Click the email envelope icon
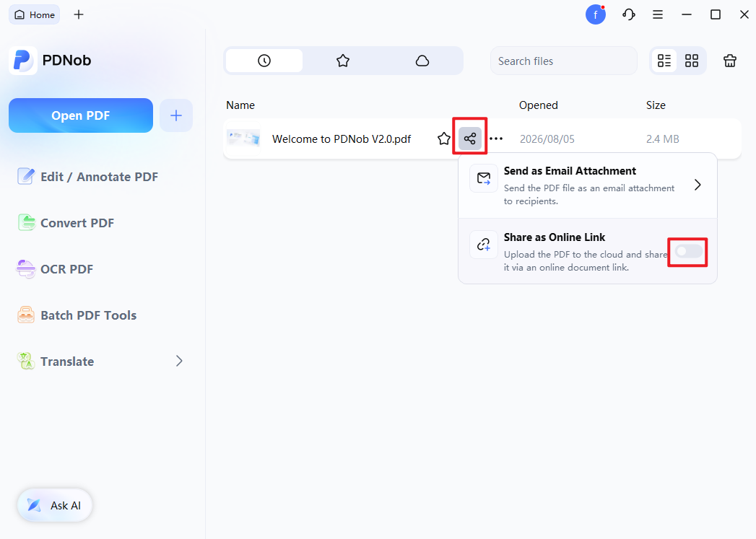 (x=484, y=178)
